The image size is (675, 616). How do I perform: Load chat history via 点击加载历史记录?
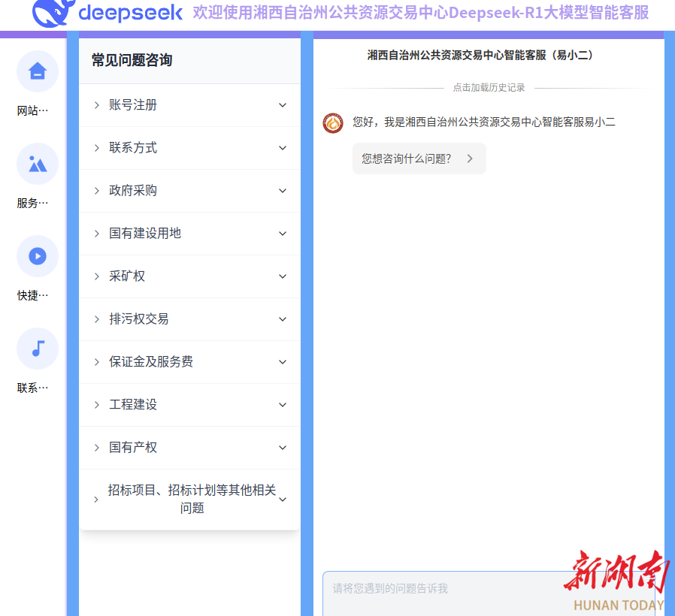(489, 88)
